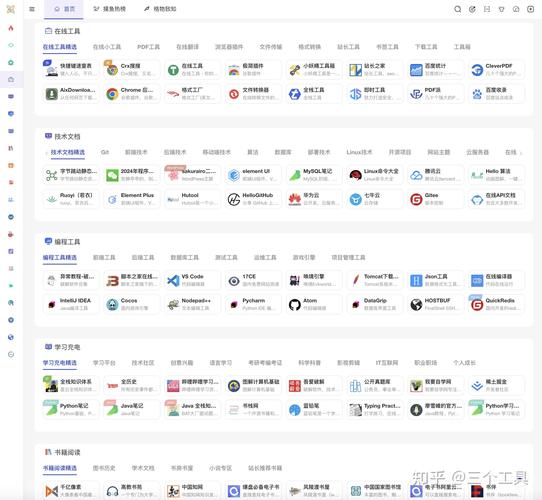The image size is (542, 500).
Task: Switch to the 首页 top tab
Action: tap(64, 9)
